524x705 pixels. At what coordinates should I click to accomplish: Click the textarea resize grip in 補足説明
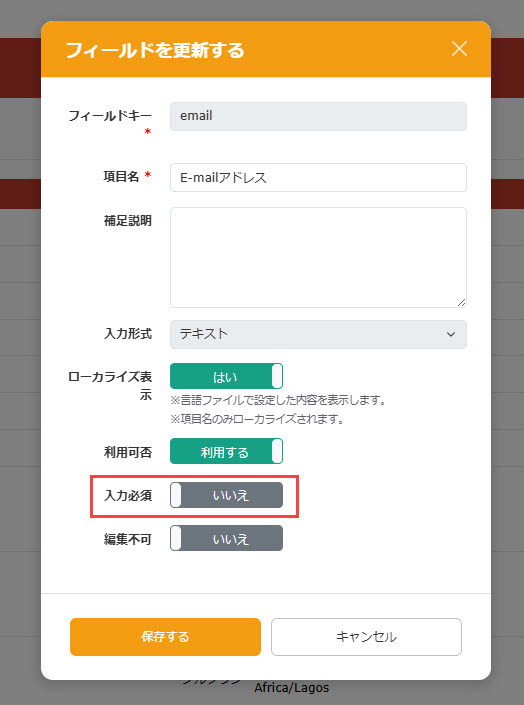click(461, 303)
